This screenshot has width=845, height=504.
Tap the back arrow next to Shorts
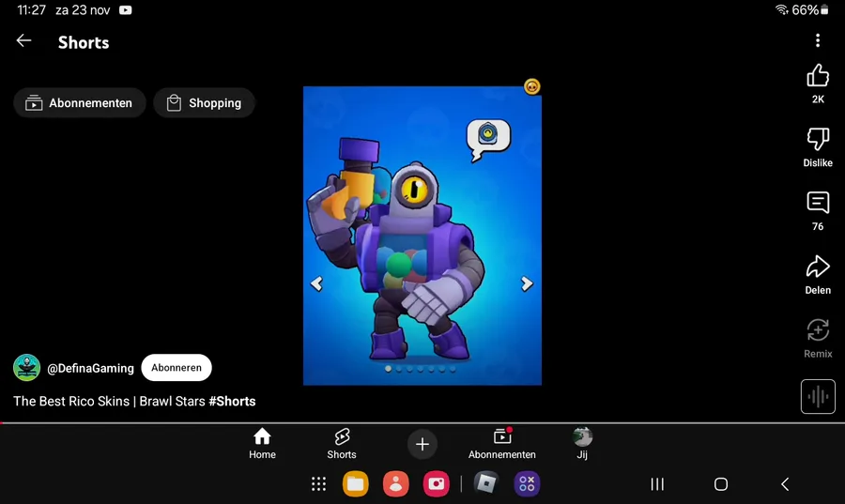click(x=23, y=41)
